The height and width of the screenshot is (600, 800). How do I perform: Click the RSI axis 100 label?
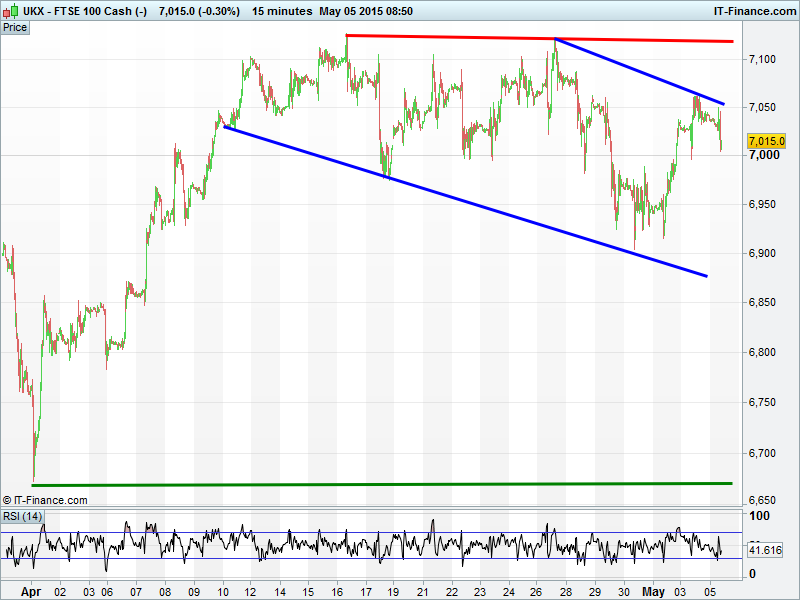pyautogui.click(x=759, y=516)
